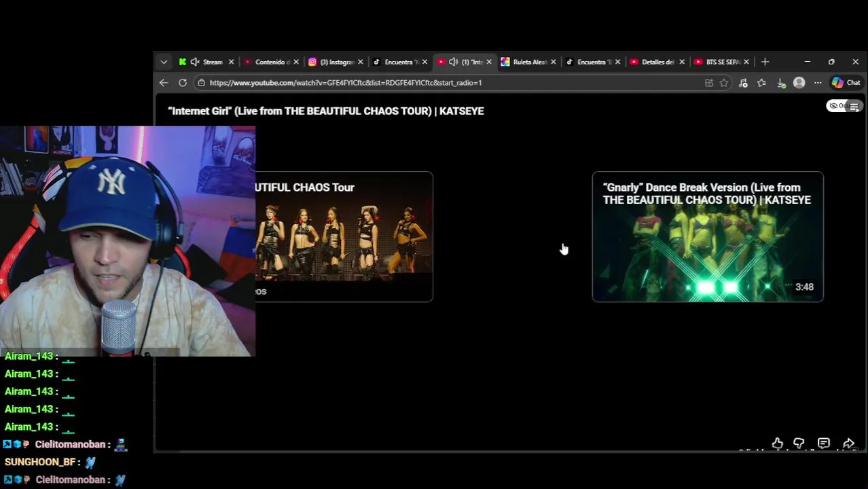
Task: Open the video comments icon
Action: point(823,443)
